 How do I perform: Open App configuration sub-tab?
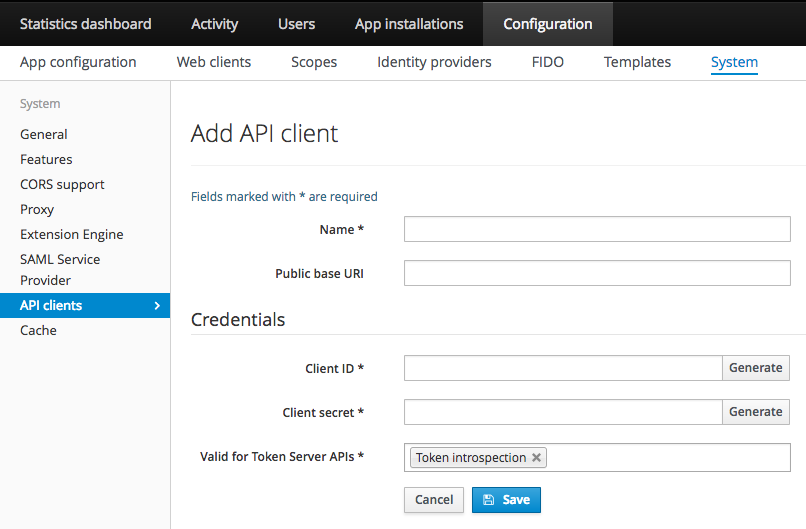click(x=78, y=62)
